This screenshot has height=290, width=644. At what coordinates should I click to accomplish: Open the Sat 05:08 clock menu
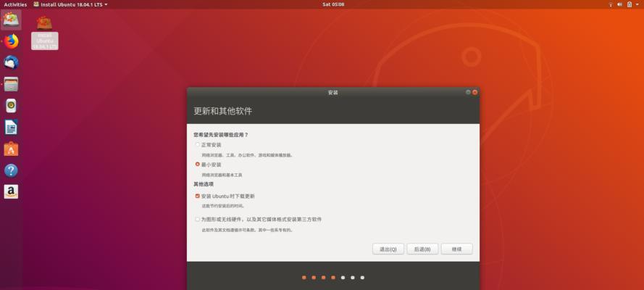coord(333,4)
